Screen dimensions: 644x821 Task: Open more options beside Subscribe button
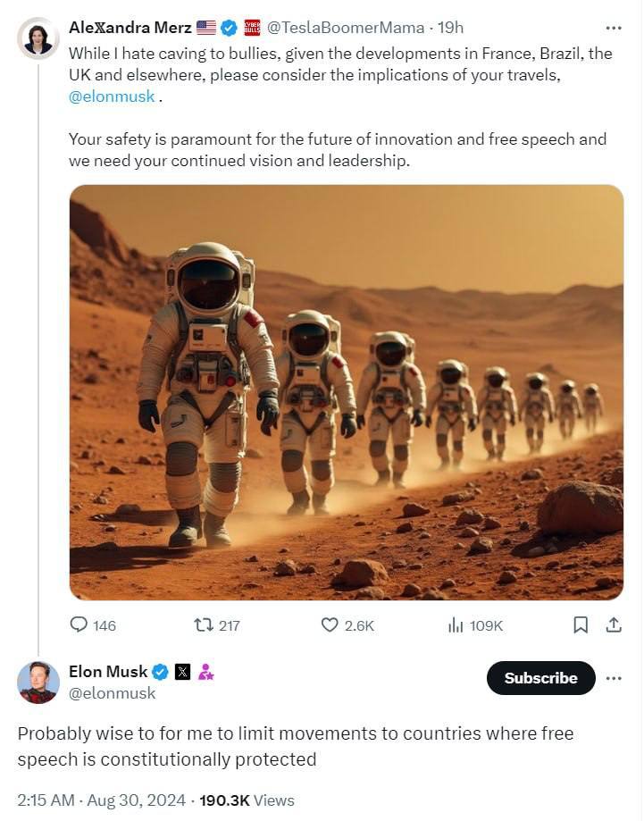coord(614,678)
